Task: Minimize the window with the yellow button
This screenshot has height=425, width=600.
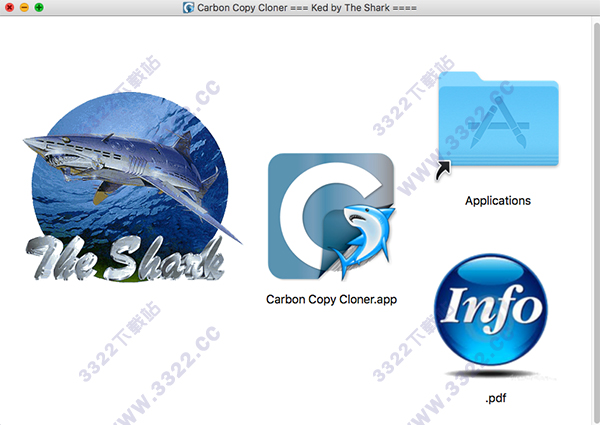Action: click(24, 7)
